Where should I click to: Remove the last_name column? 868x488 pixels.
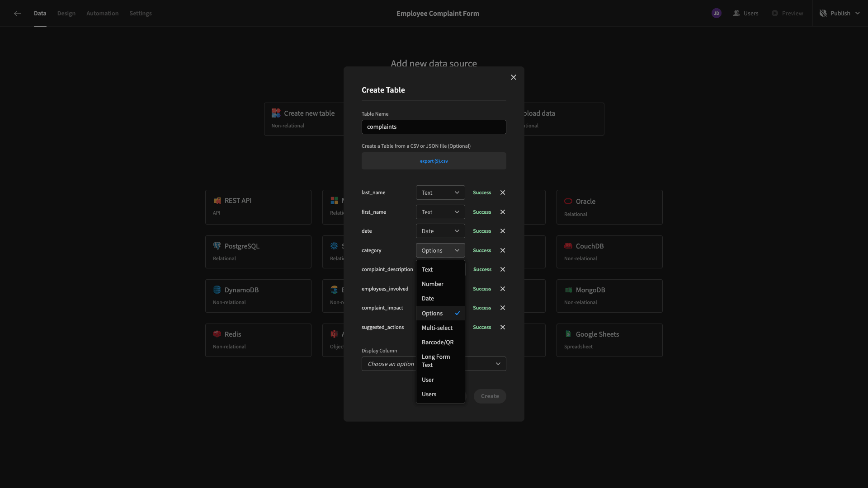503,192
